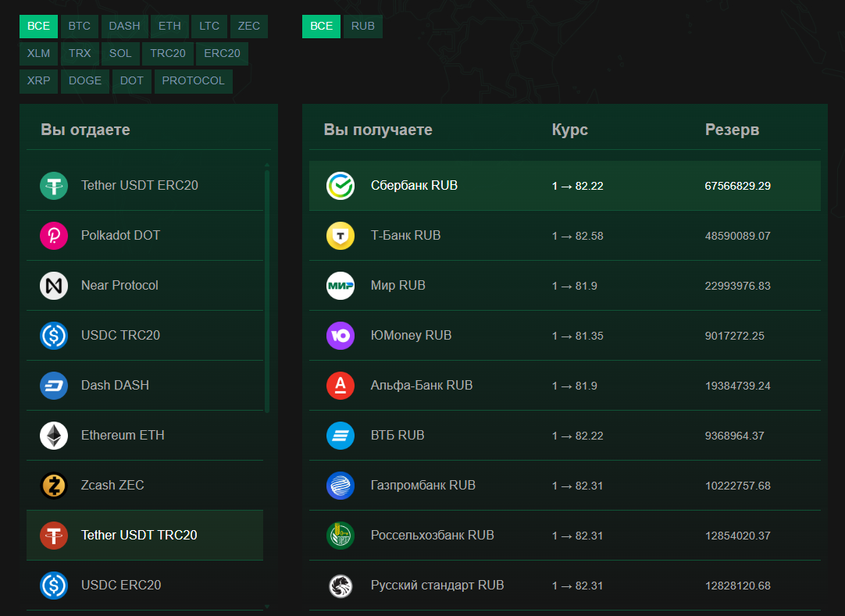Click the Т-Банк yellow logo icon
Viewport: 845px width, 616px height.
coord(340,236)
